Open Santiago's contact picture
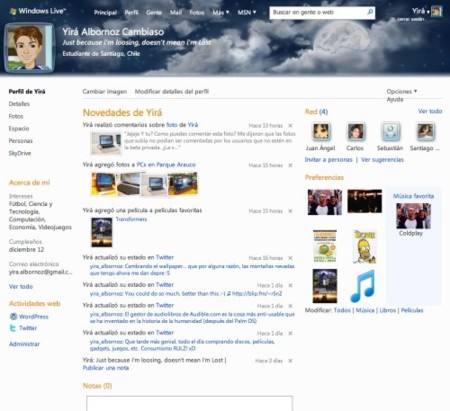The image size is (450, 411). (425, 131)
